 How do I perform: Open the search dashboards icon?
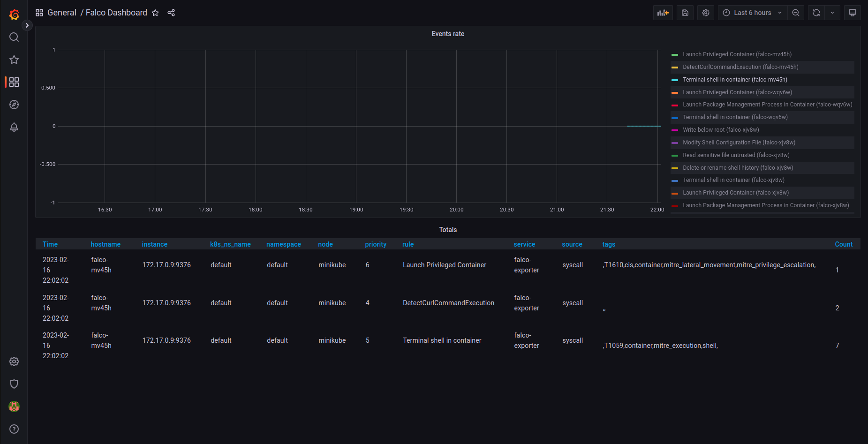point(14,37)
